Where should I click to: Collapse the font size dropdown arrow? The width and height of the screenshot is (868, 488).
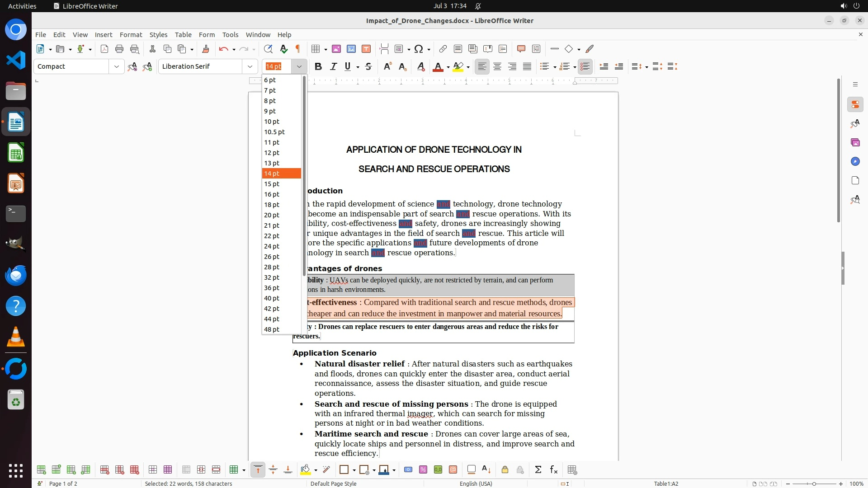[299, 66]
